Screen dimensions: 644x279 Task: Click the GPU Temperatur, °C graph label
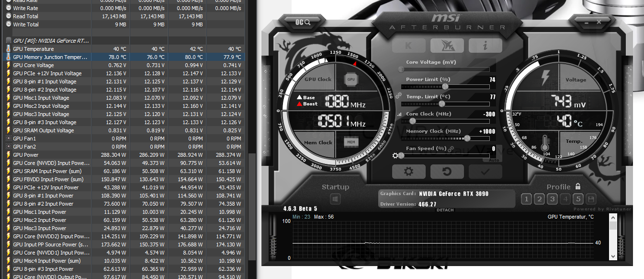tap(571, 217)
